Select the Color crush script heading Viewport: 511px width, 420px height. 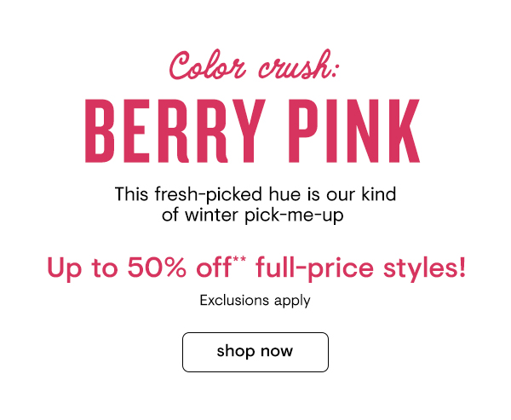pos(254,65)
